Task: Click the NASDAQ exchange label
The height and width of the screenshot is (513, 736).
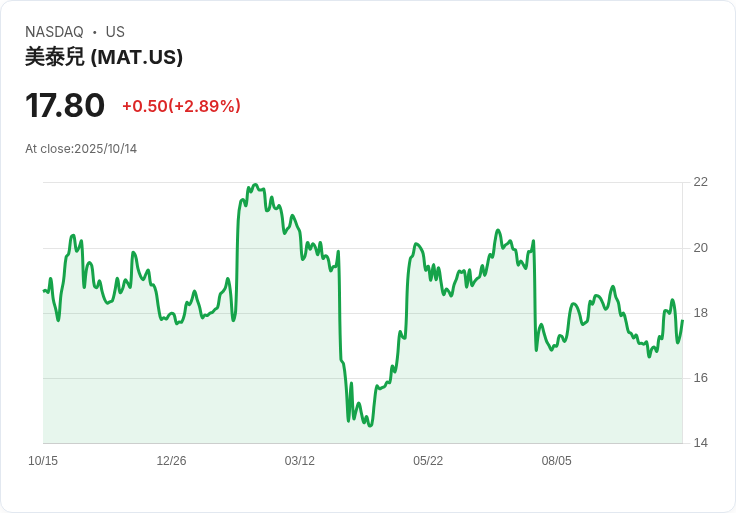Action: pos(54,32)
